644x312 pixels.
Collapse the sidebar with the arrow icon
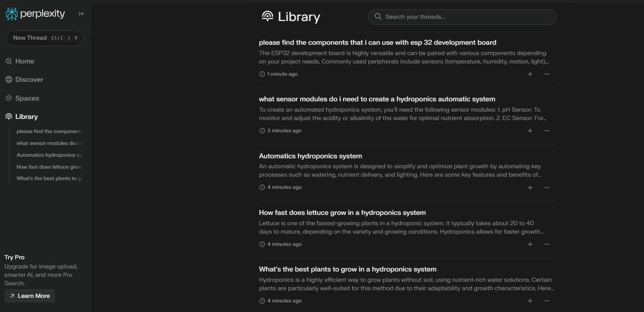click(x=81, y=14)
